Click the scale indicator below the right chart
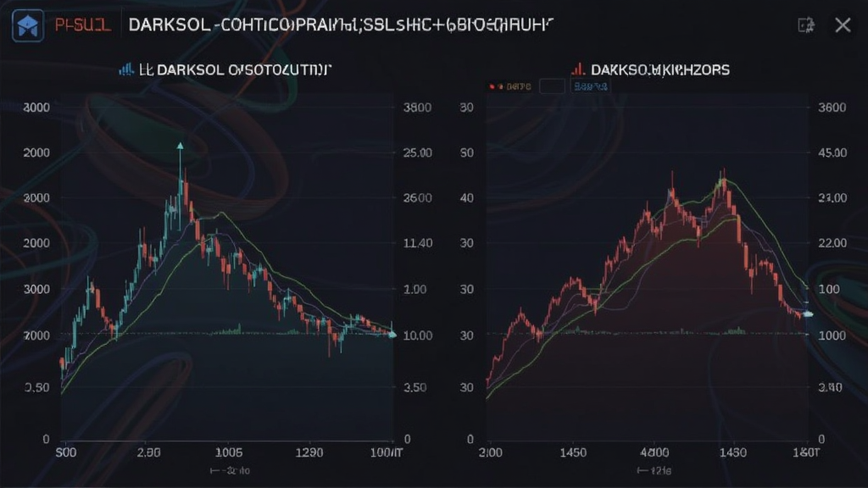 click(x=654, y=471)
